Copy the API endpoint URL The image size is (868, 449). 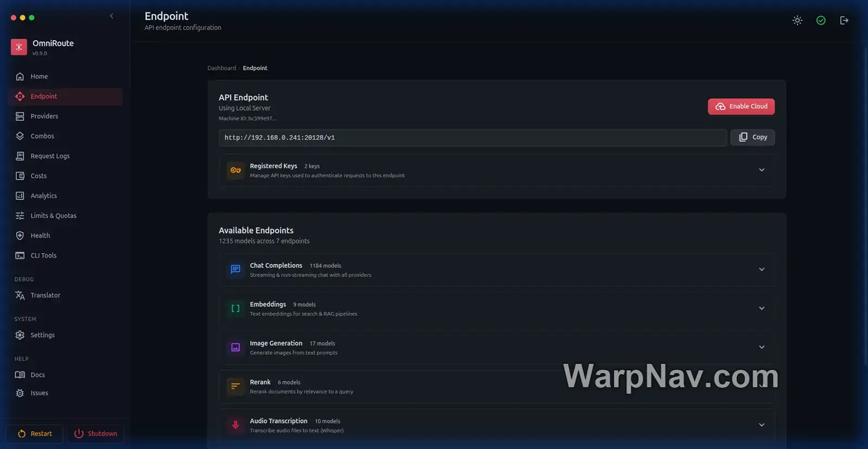(752, 137)
